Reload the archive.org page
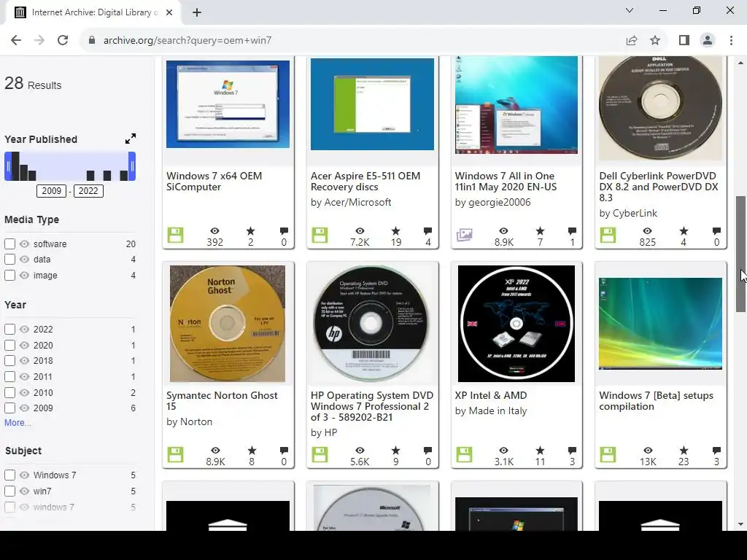Screen dimensions: 747x560 [x=63, y=41]
